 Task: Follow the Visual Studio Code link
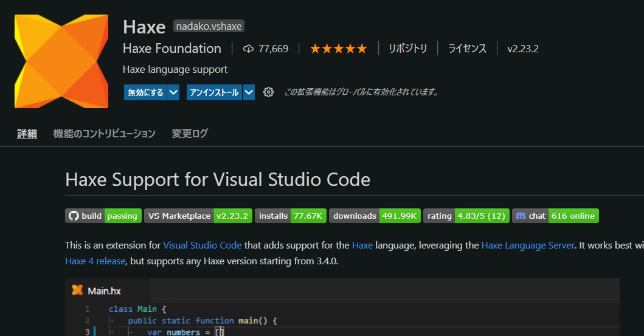click(203, 245)
